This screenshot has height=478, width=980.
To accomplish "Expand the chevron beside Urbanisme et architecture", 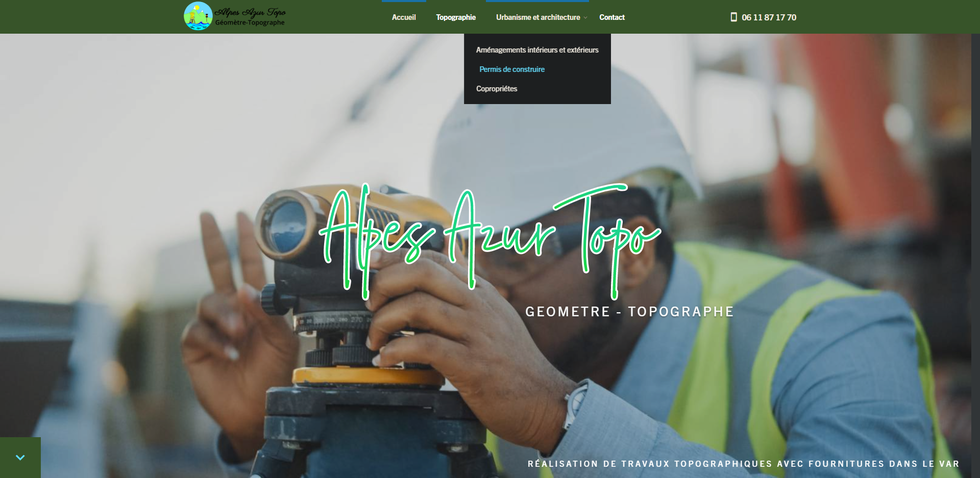I will (585, 18).
